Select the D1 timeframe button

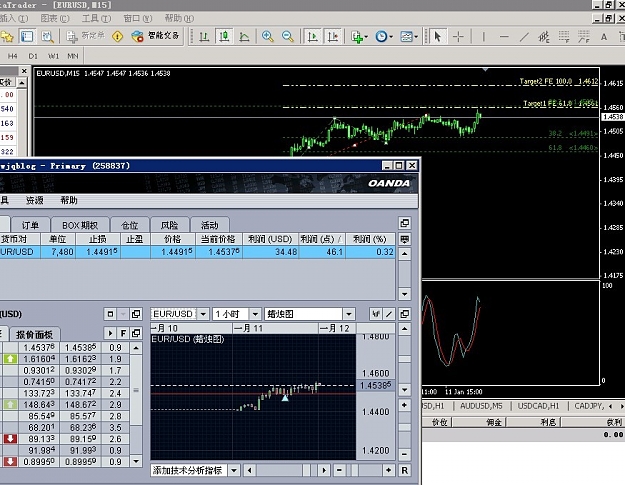pyautogui.click(x=33, y=56)
